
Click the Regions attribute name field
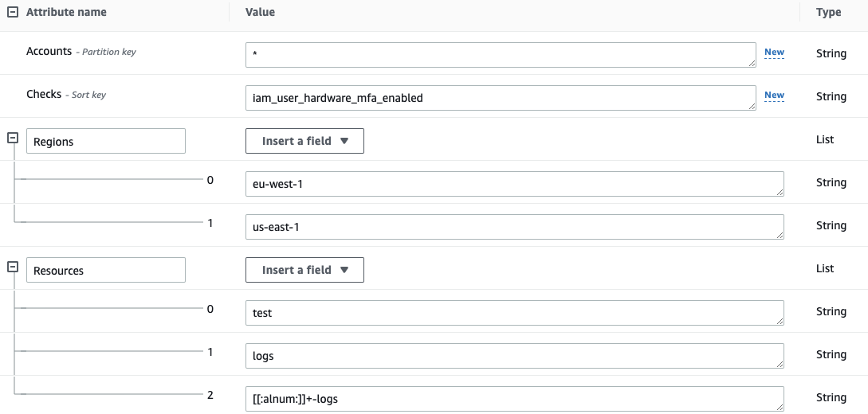click(x=105, y=142)
